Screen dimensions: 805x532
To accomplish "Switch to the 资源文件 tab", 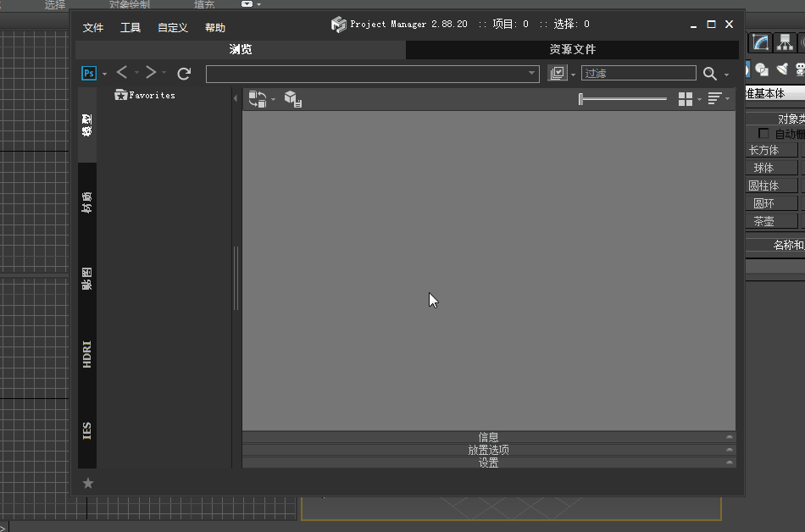I will click(x=572, y=50).
